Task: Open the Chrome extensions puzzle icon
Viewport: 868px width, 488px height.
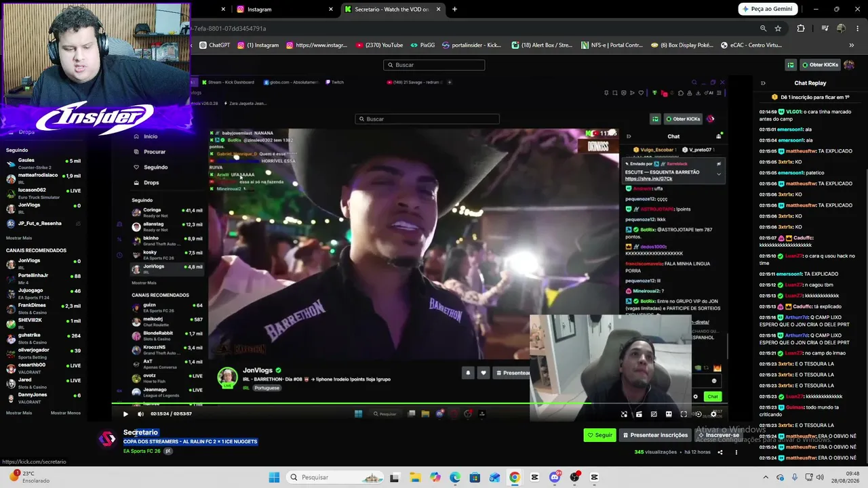Action: pyautogui.click(x=801, y=28)
